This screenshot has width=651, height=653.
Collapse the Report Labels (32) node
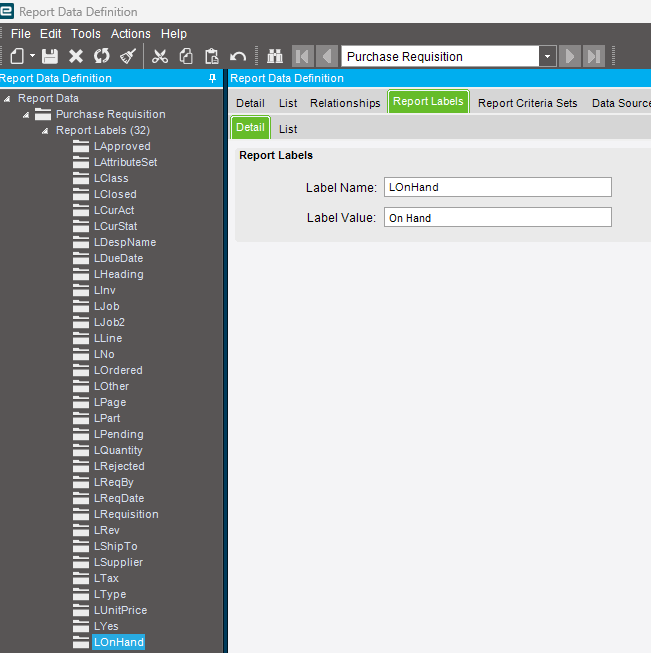pyautogui.click(x=45, y=131)
